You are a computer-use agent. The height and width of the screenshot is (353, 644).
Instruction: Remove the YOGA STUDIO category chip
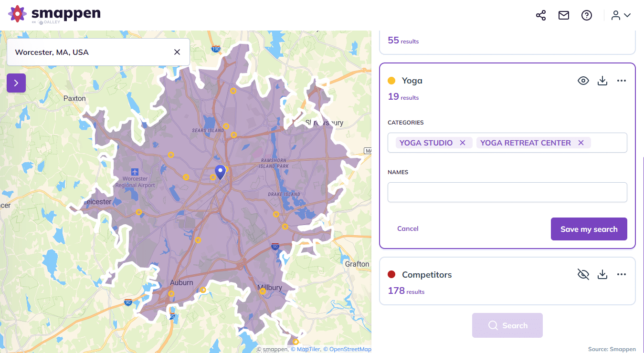pyautogui.click(x=462, y=142)
